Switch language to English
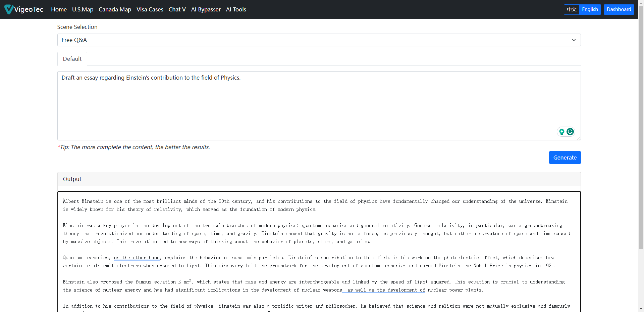This screenshot has height=312, width=644. (x=590, y=9)
